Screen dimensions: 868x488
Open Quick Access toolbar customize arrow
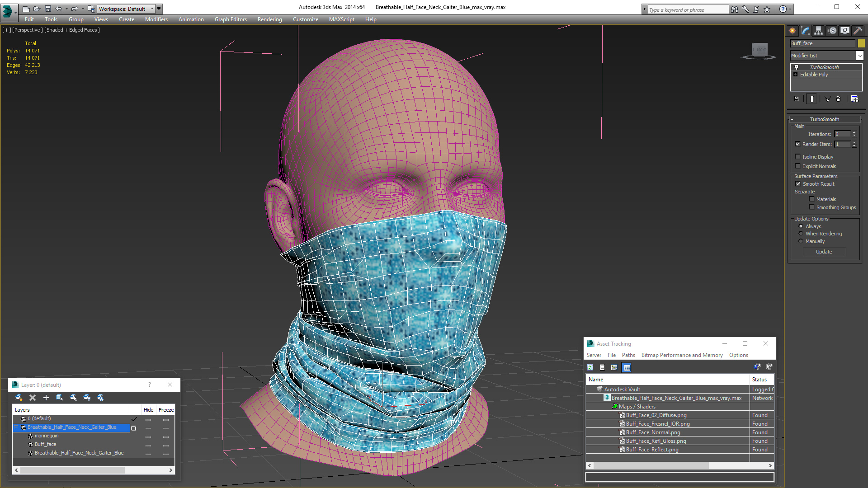click(x=159, y=9)
